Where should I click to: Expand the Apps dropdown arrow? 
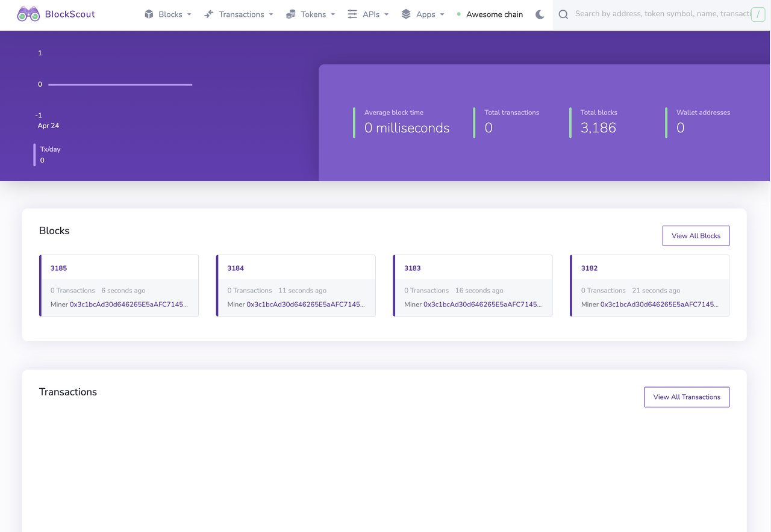(x=442, y=14)
